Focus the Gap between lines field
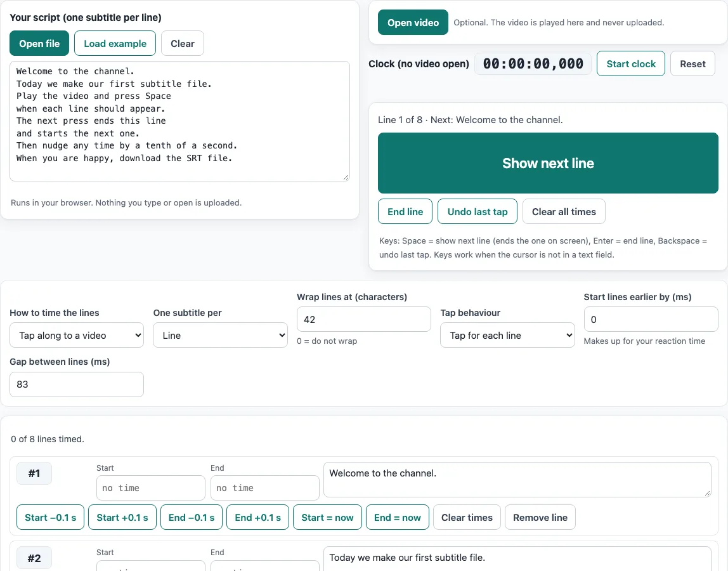The height and width of the screenshot is (571, 728). point(77,384)
